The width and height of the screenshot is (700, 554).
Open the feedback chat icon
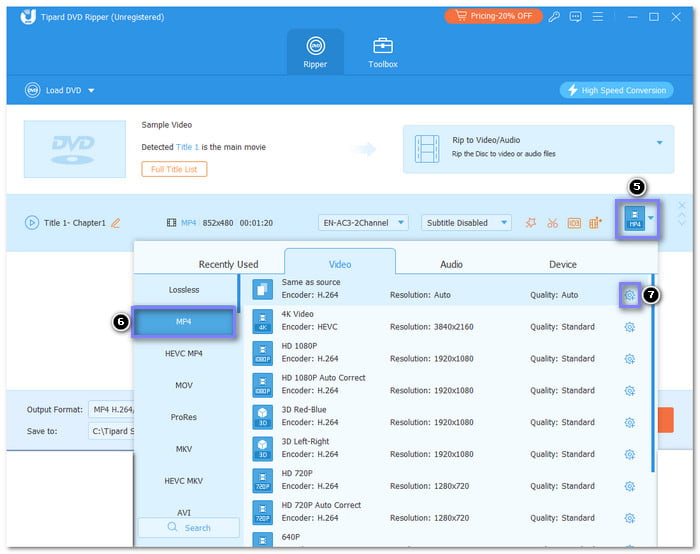tap(575, 17)
